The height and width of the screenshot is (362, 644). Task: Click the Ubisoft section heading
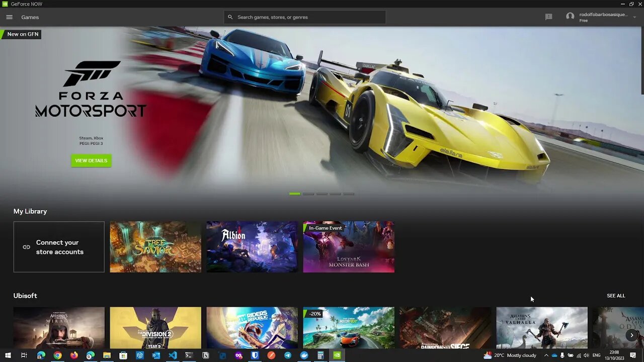tap(25, 296)
